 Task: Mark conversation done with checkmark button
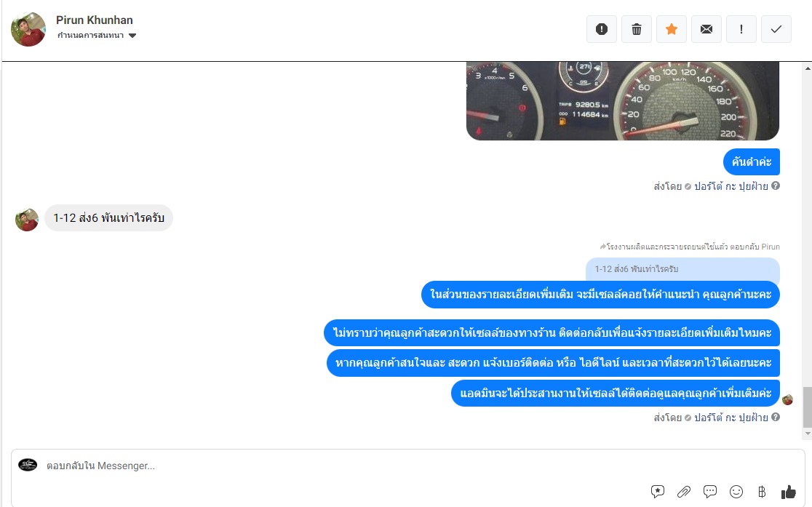776,29
